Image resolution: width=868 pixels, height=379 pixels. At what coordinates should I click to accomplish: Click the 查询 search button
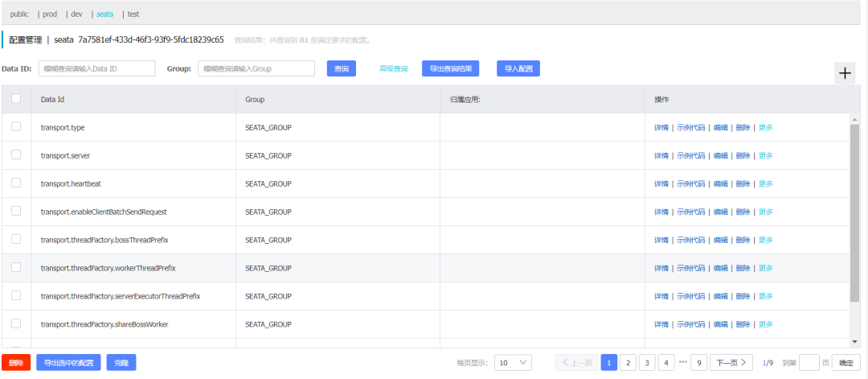coord(342,68)
